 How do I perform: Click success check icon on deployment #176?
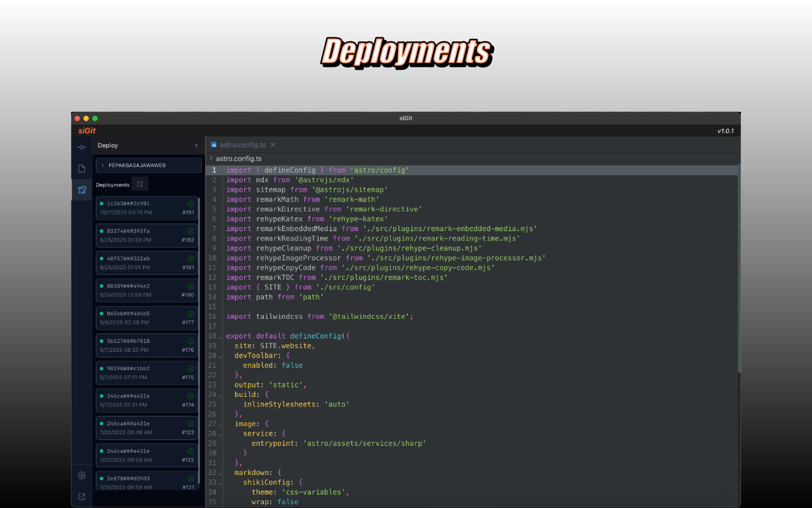pyautogui.click(x=191, y=341)
